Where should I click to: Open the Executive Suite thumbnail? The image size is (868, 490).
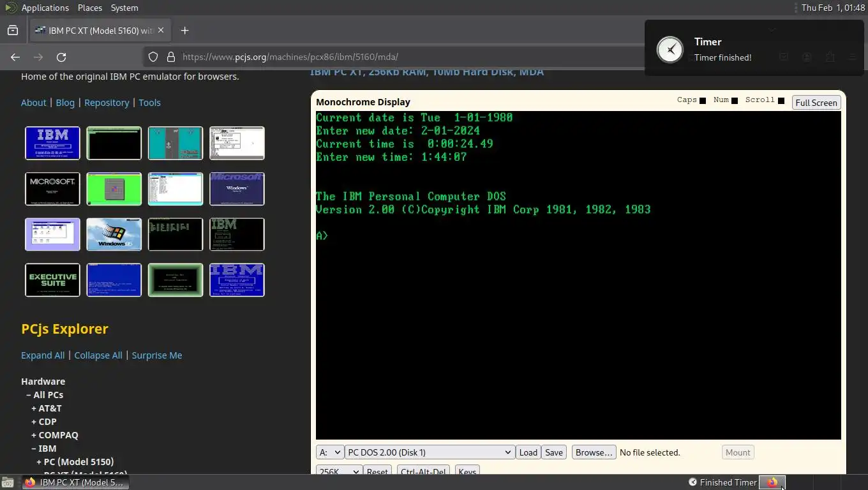52,280
